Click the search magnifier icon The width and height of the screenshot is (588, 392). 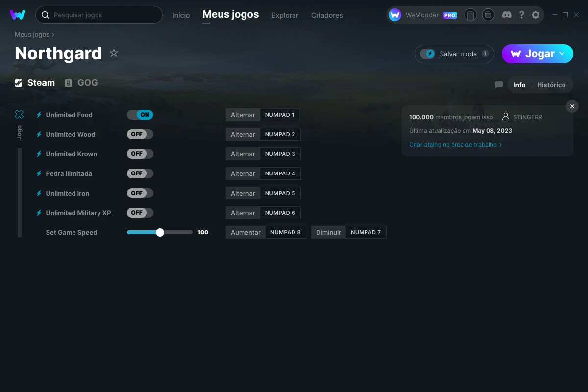click(45, 15)
